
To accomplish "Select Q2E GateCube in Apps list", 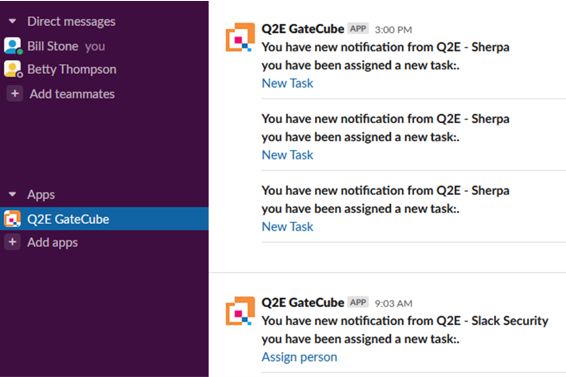I will (104, 219).
